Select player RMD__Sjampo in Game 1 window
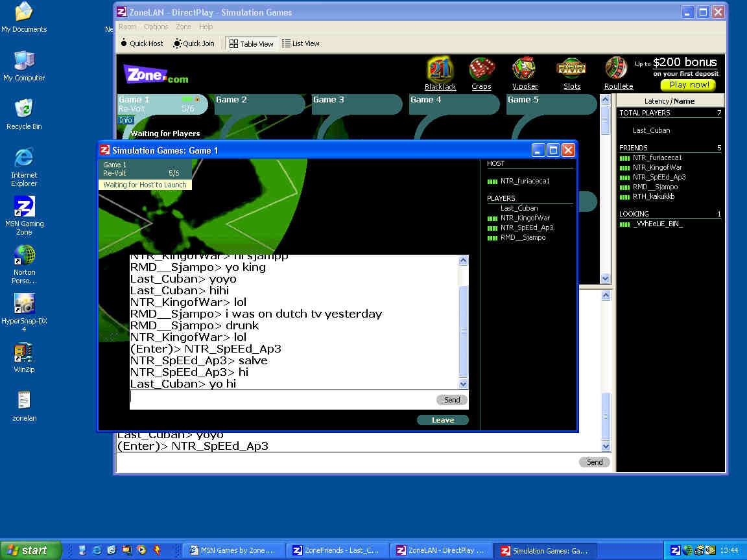747x560 pixels. tap(523, 238)
